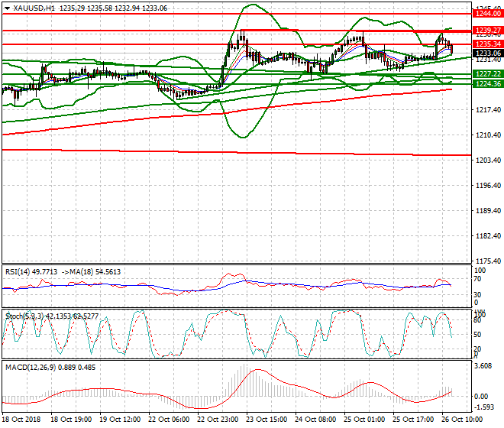The image size is (504, 428).
Task: Select the 18 Oct 19:00 time label
Action: tap(71, 420)
